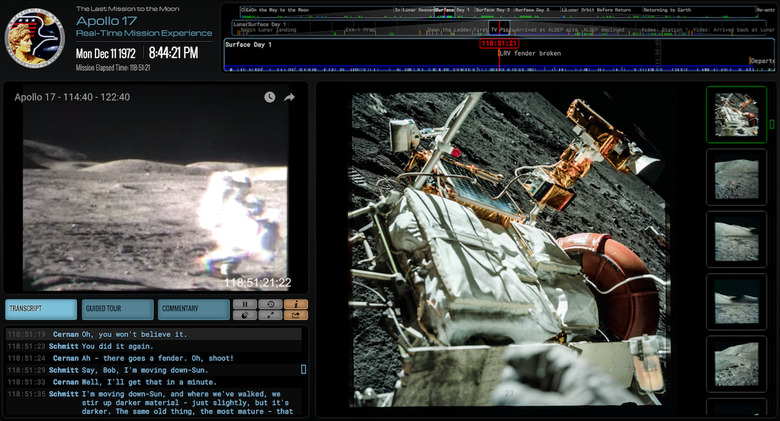Screen dimensions: 780x421
Task: Toggle fullscreen with the expand arrows button
Action: click(x=271, y=315)
